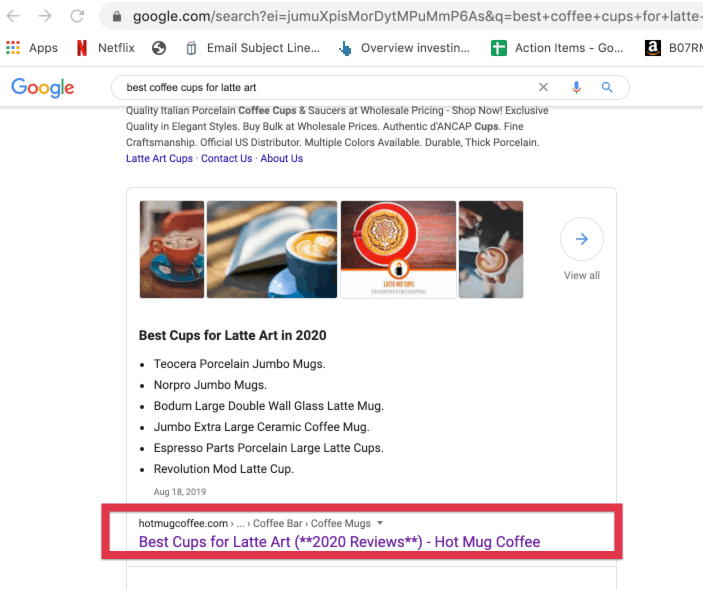
Task: Reload the page with the refresh icon
Action: (x=77, y=16)
